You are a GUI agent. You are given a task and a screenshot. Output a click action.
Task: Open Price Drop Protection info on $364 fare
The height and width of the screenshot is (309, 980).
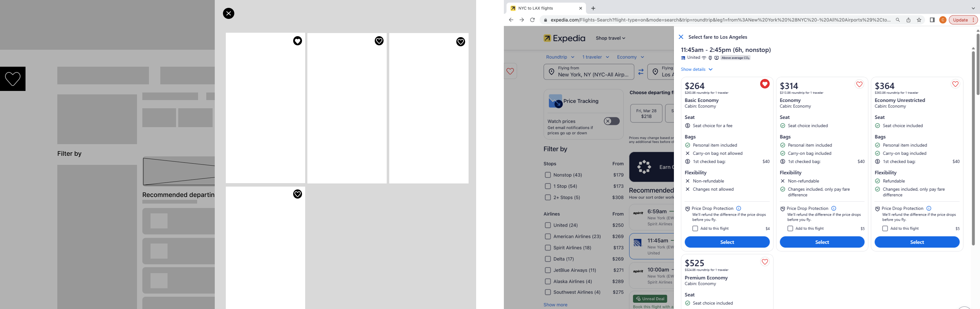[x=929, y=208]
